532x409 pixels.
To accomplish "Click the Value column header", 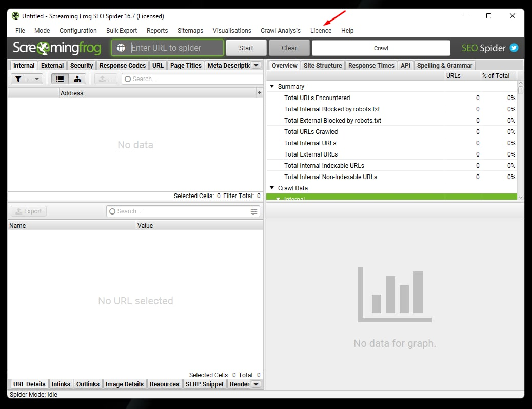I will [x=200, y=225].
